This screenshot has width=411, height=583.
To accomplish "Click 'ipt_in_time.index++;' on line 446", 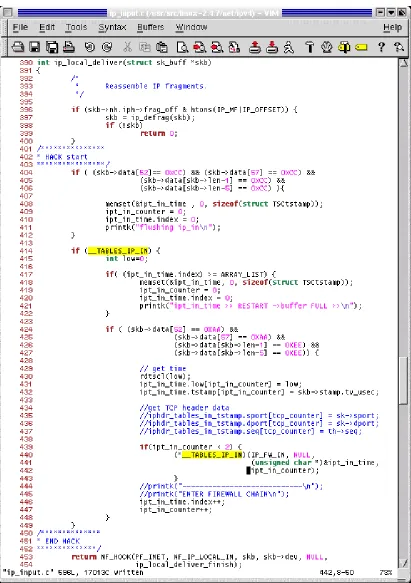I will coord(182,502).
